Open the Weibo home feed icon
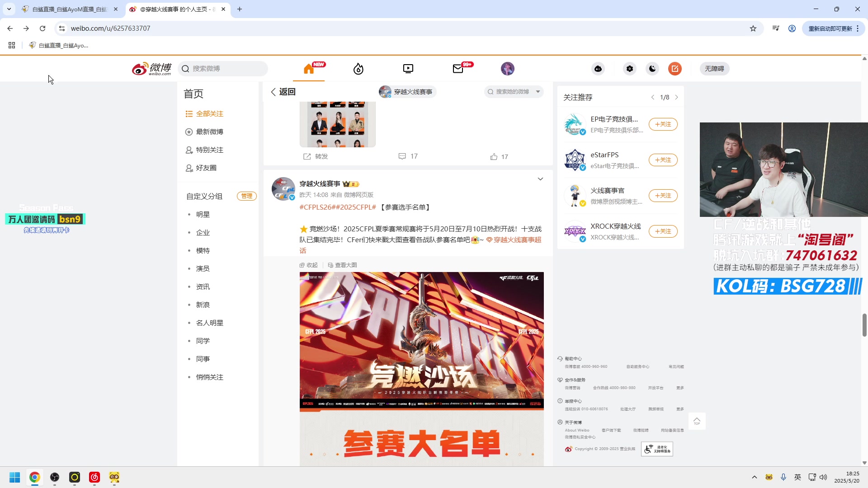Screen dimensions: 868x488 tap(309, 69)
